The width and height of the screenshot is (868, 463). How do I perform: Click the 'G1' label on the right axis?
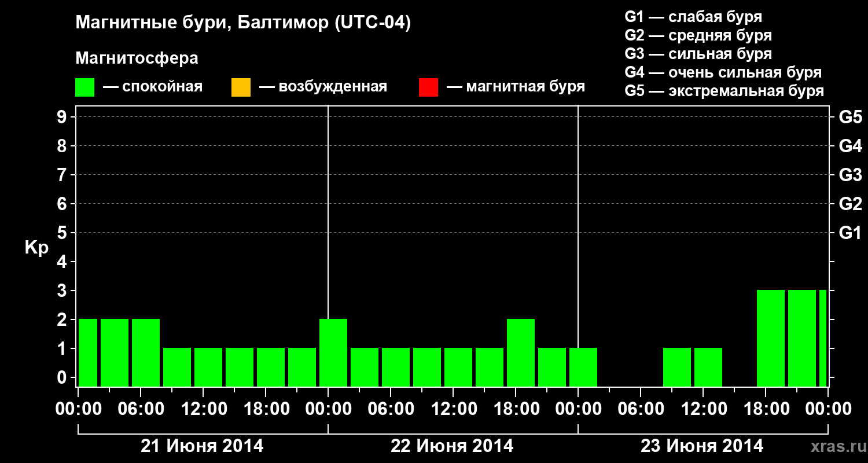[x=850, y=233]
